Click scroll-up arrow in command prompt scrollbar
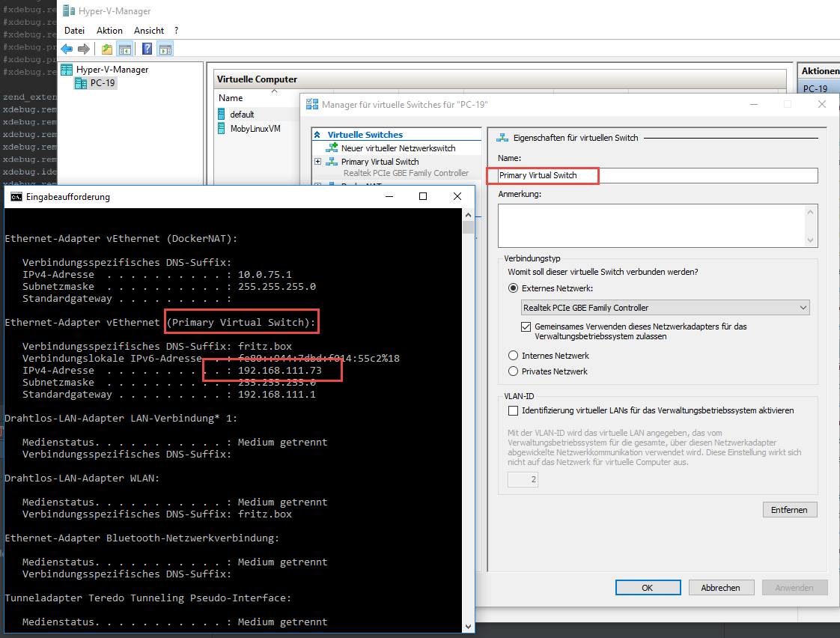The image size is (840, 638). tap(468, 215)
